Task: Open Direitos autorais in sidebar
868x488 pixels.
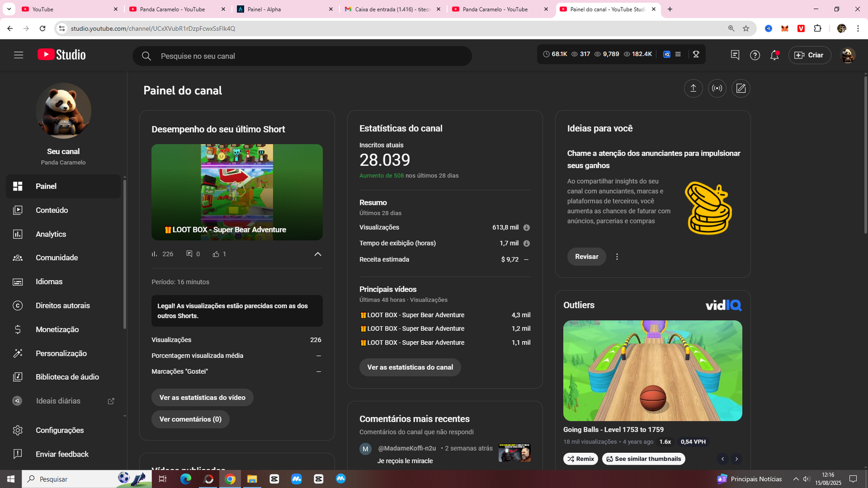Action: [x=63, y=305]
